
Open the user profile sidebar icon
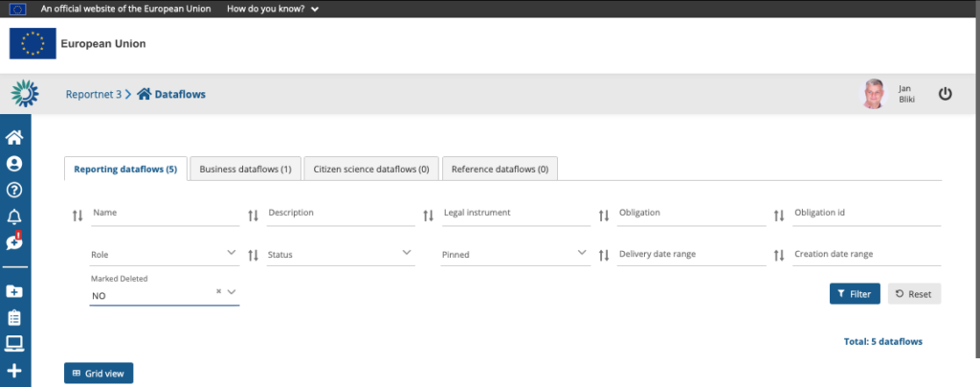pos(14,164)
